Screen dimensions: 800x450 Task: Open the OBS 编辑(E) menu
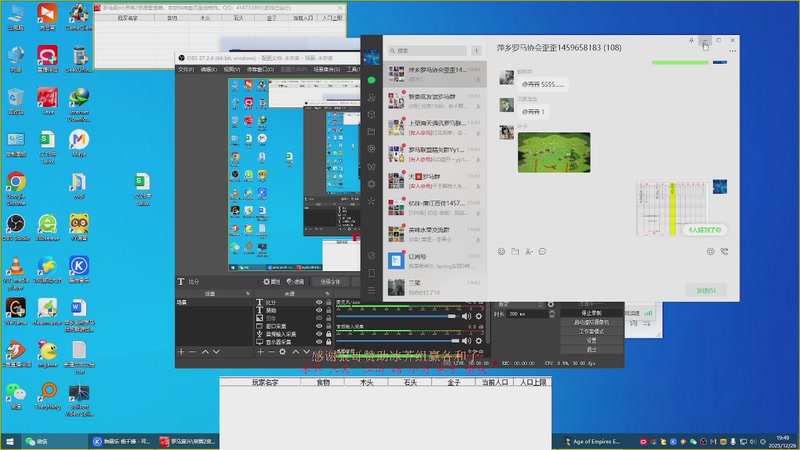click(x=208, y=69)
